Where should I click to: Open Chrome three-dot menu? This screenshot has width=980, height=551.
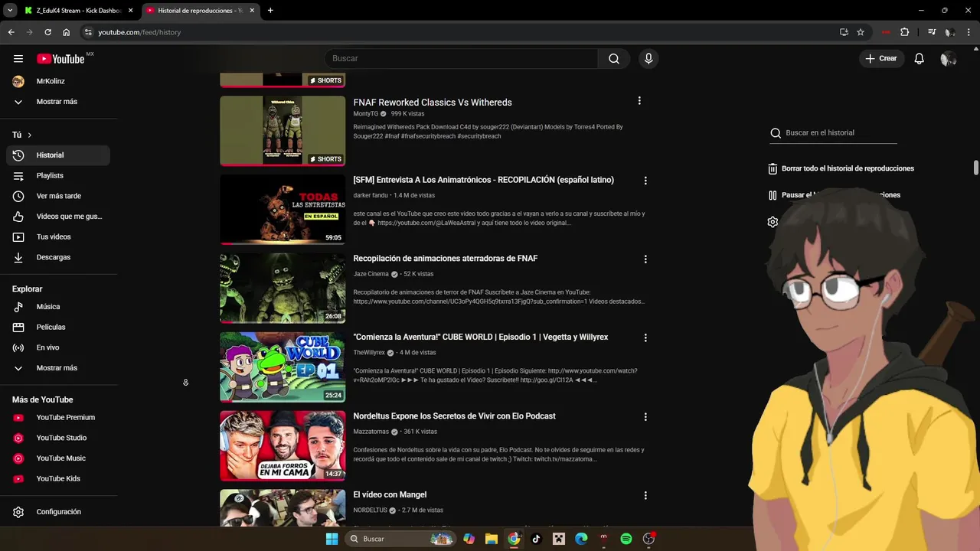[x=969, y=32]
